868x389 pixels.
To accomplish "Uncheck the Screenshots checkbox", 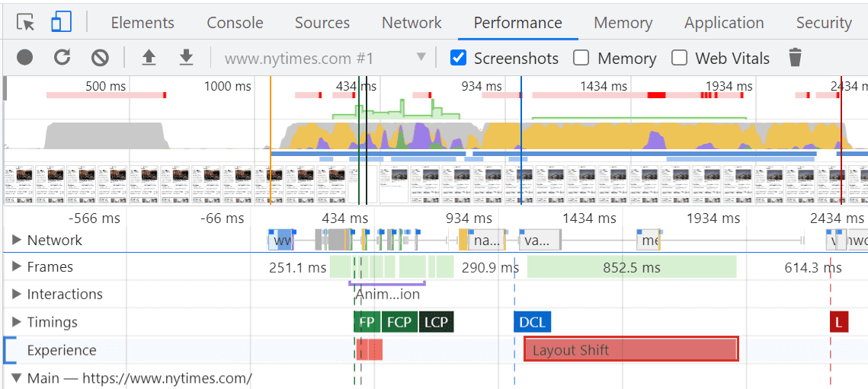I will pyautogui.click(x=459, y=58).
